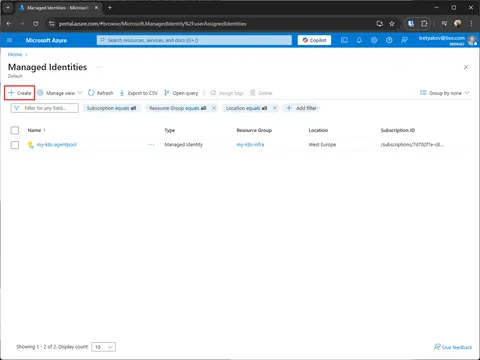This screenshot has width=480, height=360.
Task: Open portal settings gear
Action: 374,40
